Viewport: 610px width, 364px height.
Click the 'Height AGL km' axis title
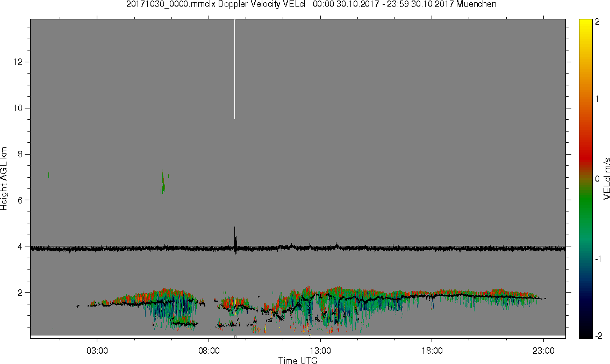(4, 178)
